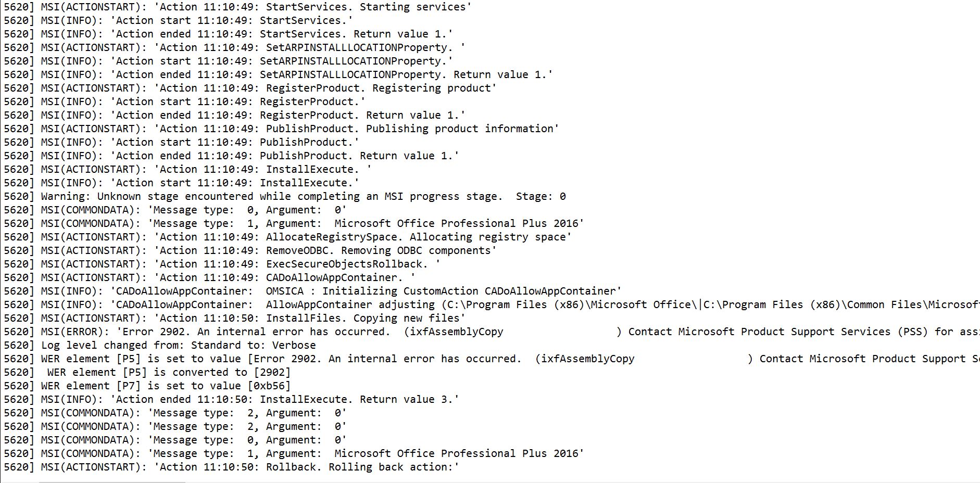This screenshot has width=980, height=483.
Task: Click 'Publishing product information' in the log
Action: (459, 129)
